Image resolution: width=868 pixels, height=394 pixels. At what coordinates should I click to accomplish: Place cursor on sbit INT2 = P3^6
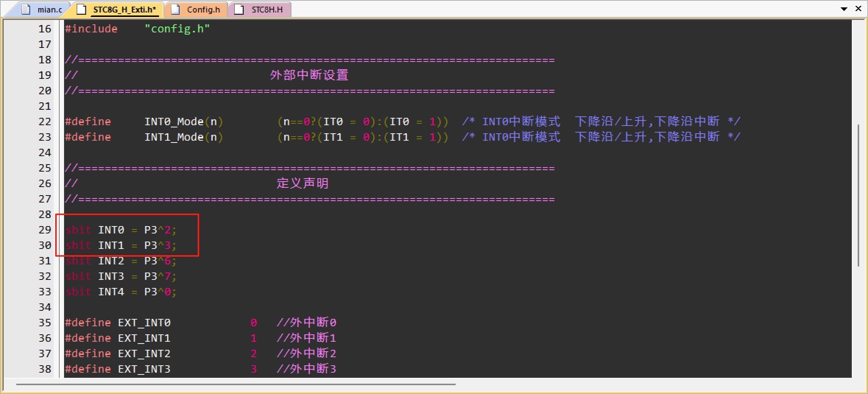121,261
